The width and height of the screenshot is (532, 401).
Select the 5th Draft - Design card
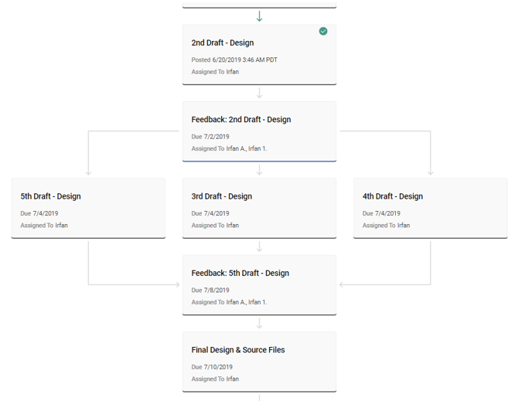coord(88,208)
